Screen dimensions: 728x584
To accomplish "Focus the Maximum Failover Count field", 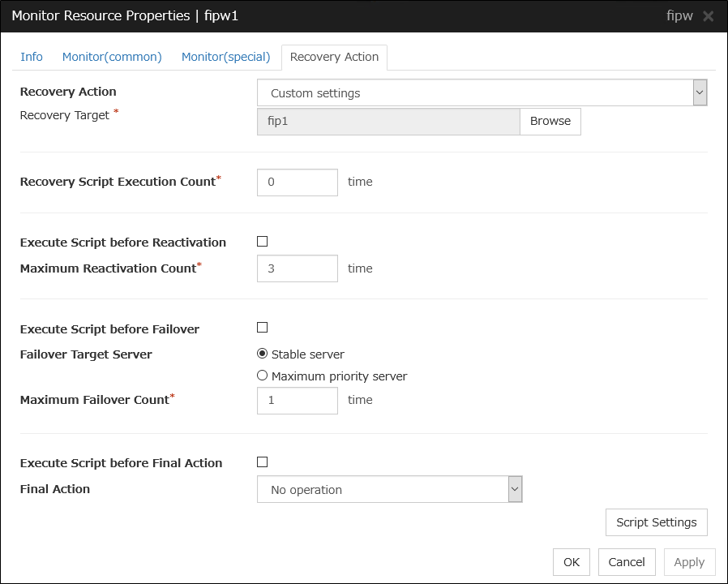I will click(x=297, y=400).
